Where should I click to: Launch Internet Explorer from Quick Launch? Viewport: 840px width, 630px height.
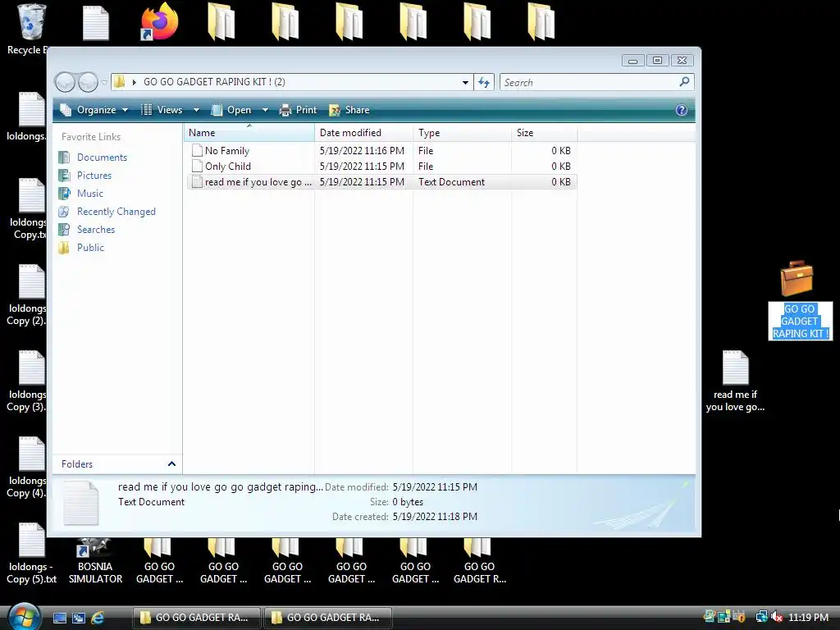[x=98, y=618]
